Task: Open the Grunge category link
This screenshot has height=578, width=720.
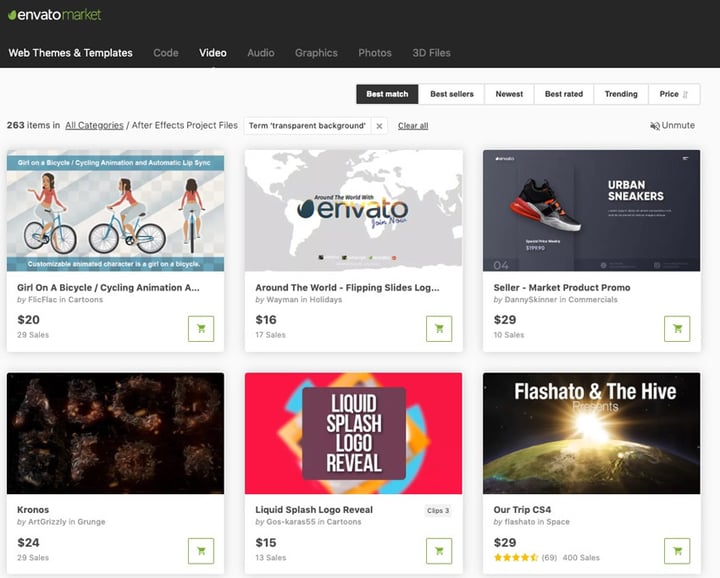Action: 91,522
